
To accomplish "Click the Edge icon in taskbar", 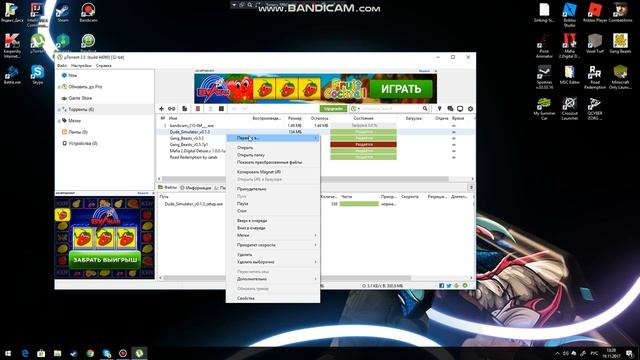I will (25, 353).
